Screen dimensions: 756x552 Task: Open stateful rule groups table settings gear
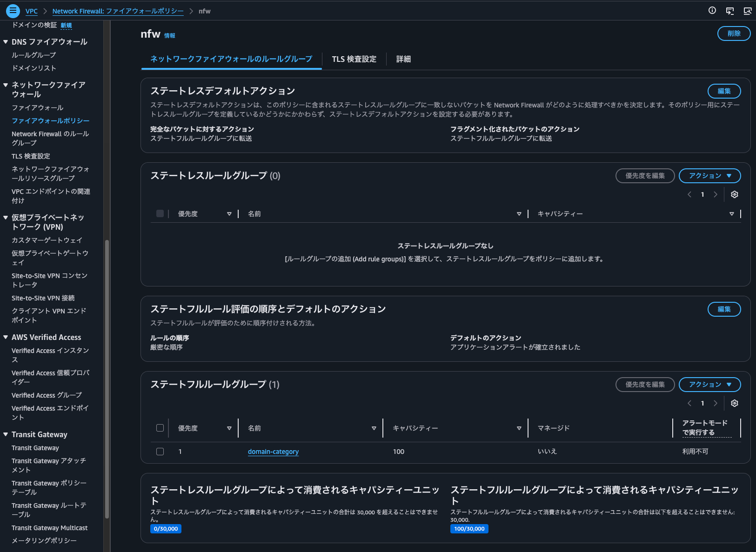pos(734,403)
